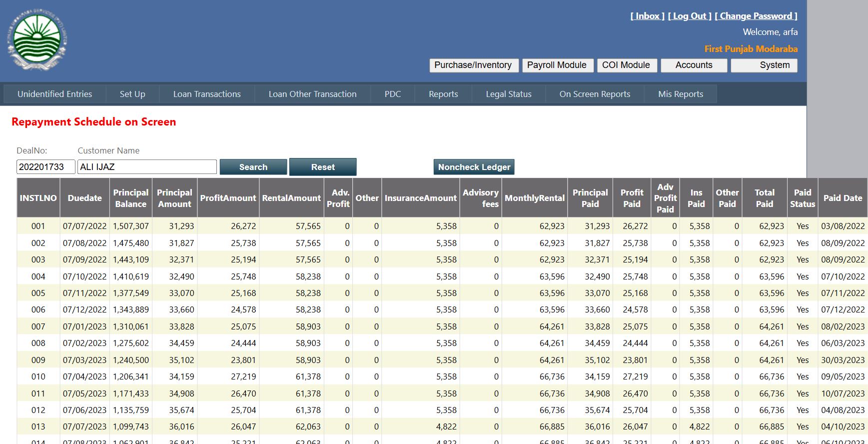
Task: Open the Noncheck Ledger
Action: (474, 167)
